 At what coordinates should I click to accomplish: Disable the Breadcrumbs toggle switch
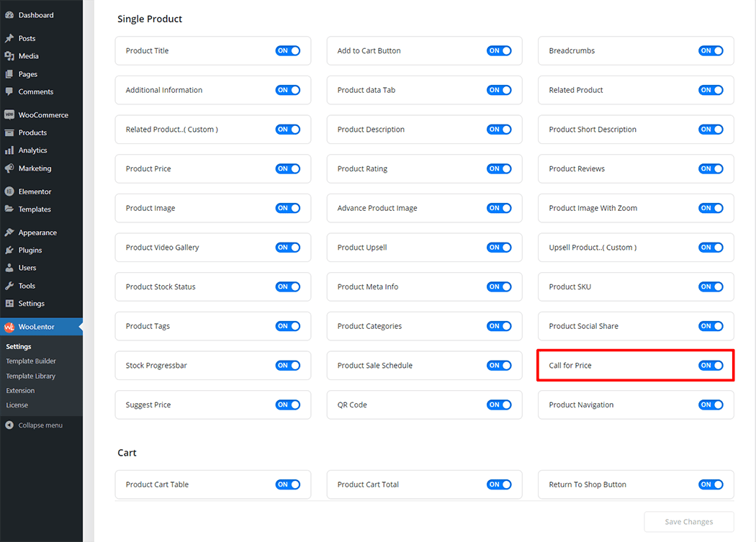point(711,51)
